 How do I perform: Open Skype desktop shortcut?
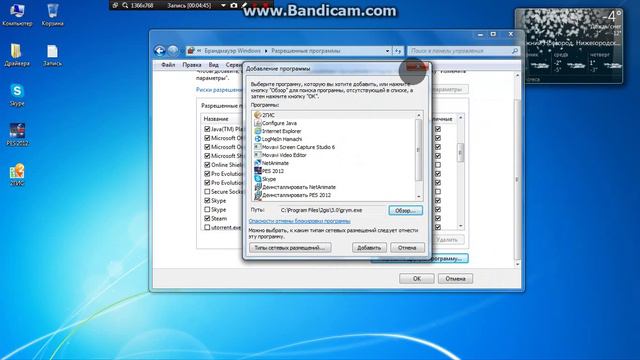(x=17, y=95)
